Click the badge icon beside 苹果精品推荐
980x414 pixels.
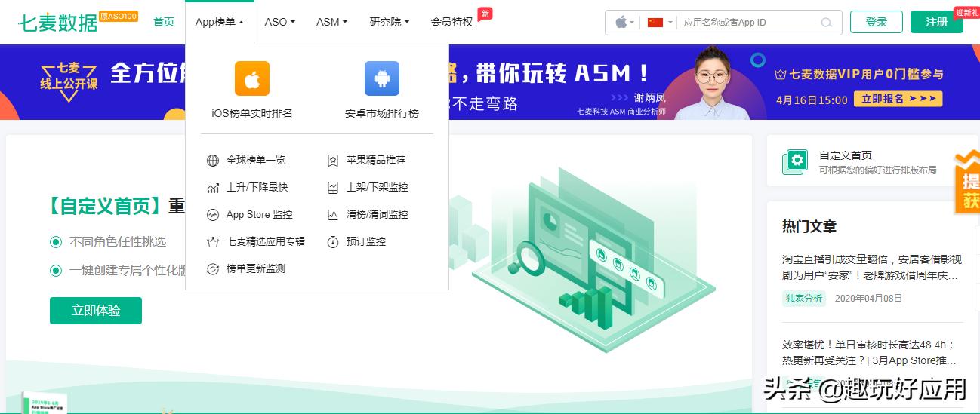(333, 160)
